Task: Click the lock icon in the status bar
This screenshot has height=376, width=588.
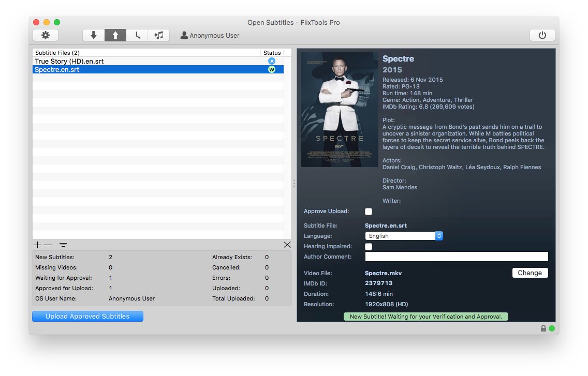Action: coord(543,328)
